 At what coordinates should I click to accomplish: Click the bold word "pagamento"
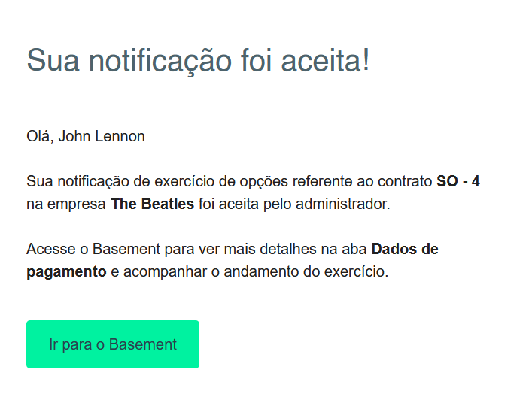[x=66, y=271]
